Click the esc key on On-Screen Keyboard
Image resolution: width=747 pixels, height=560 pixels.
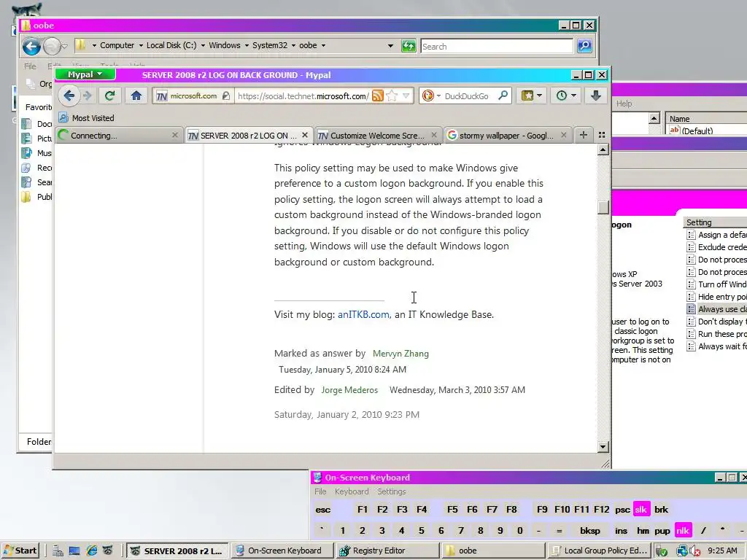click(x=322, y=510)
